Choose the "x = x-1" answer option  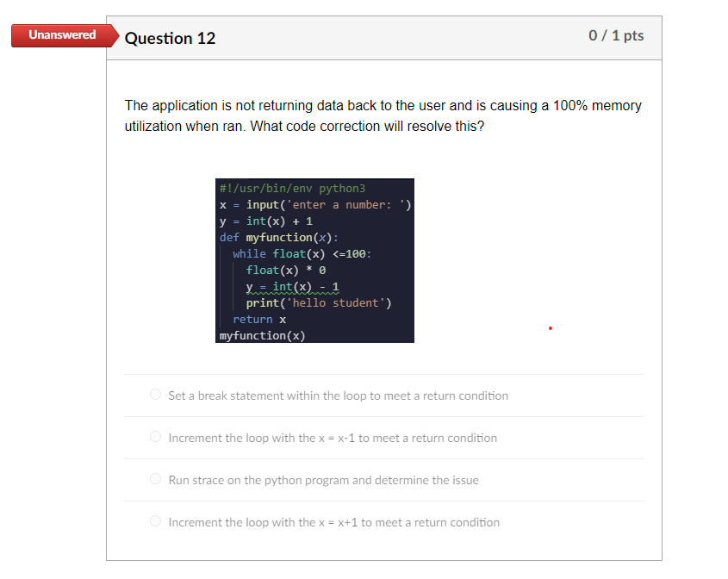[x=155, y=436]
